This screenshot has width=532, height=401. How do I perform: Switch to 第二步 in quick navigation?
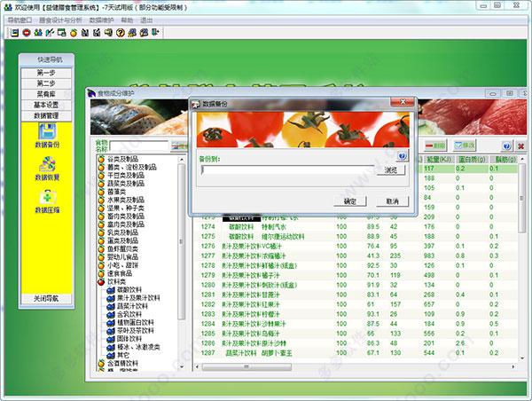point(46,83)
